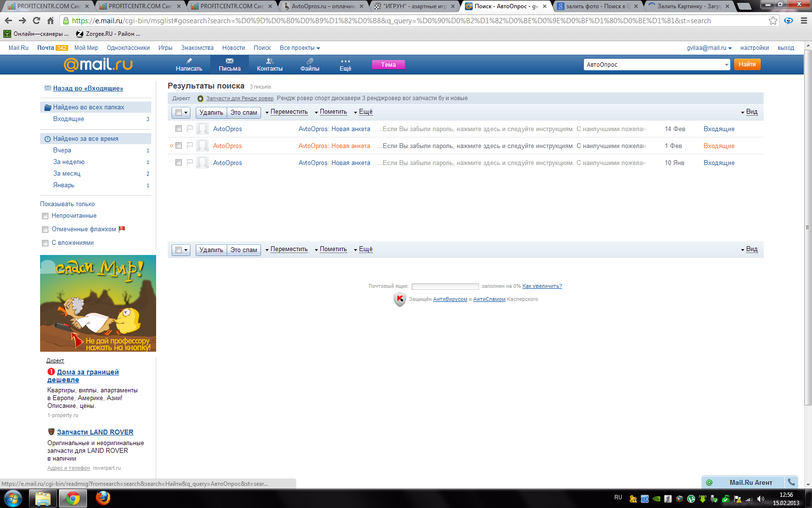812x508 pixels.
Task: Click the browser back arrow
Action: (x=8, y=21)
